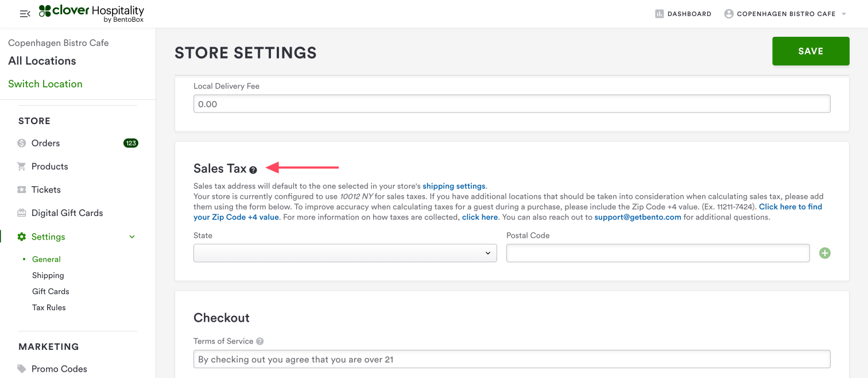The width and height of the screenshot is (868, 378).
Task: Collapse the Settings menu chevron
Action: pos(132,237)
